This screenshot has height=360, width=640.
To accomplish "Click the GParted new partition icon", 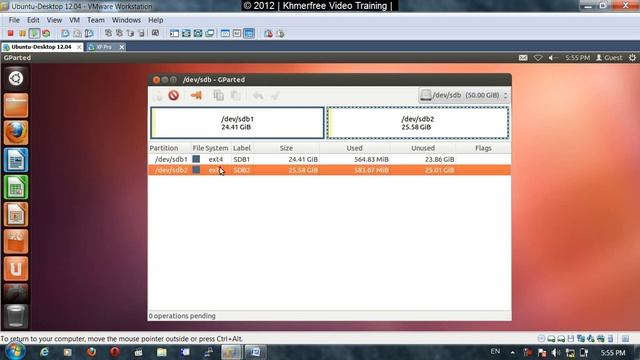I will click(158, 96).
